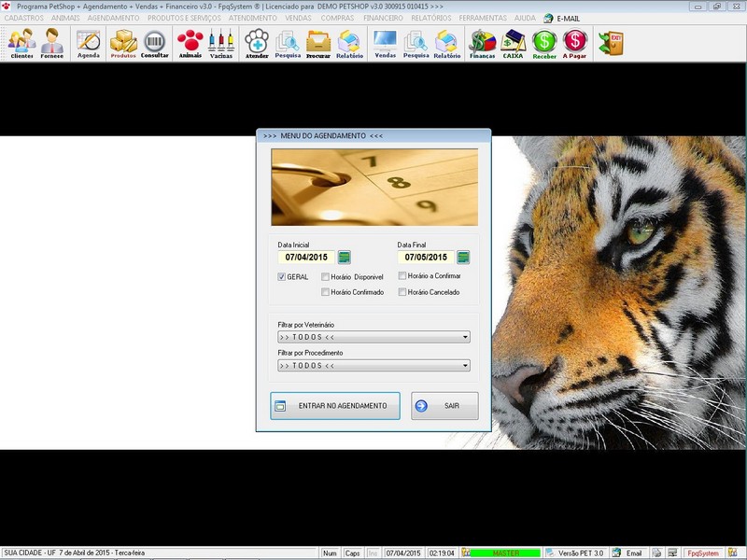Open the Clientes toolbar icon
Screen dimensions: 747x560
coord(21,43)
